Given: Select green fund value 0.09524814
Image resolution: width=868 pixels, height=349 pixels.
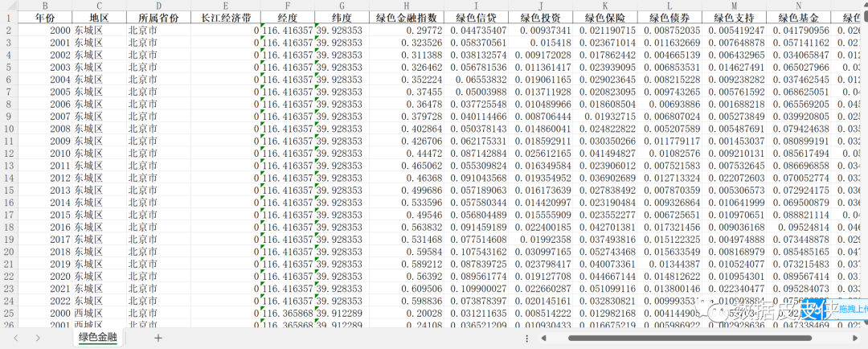Looking at the screenshot, I should pyautogui.click(x=799, y=227).
